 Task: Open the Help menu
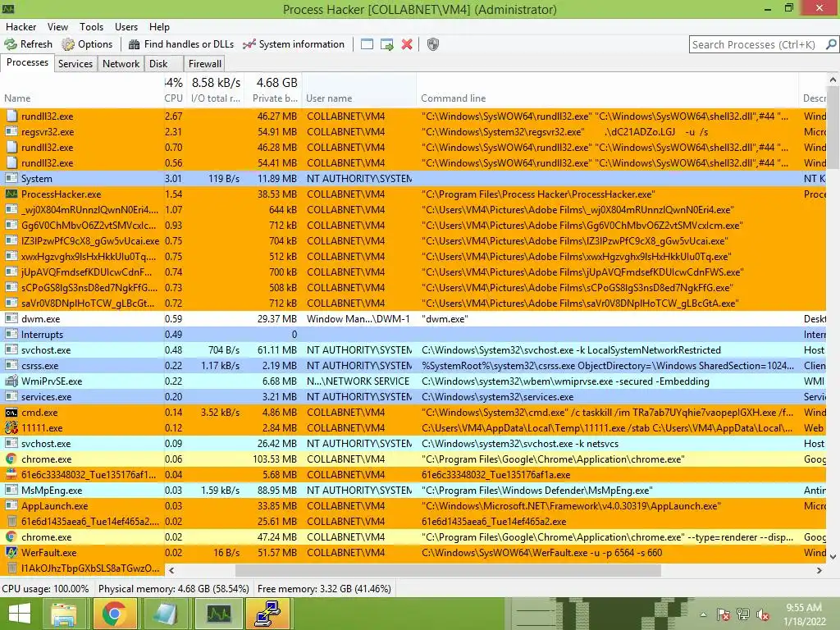(159, 27)
